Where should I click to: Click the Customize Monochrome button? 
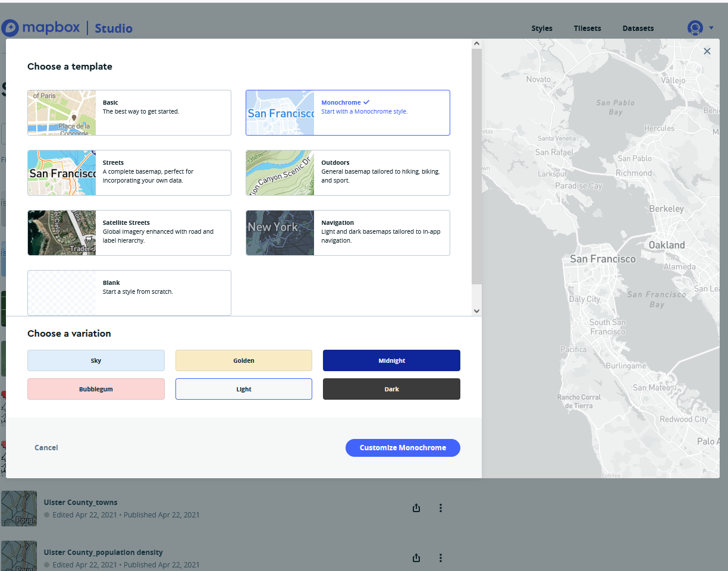[x=403, y=448]
